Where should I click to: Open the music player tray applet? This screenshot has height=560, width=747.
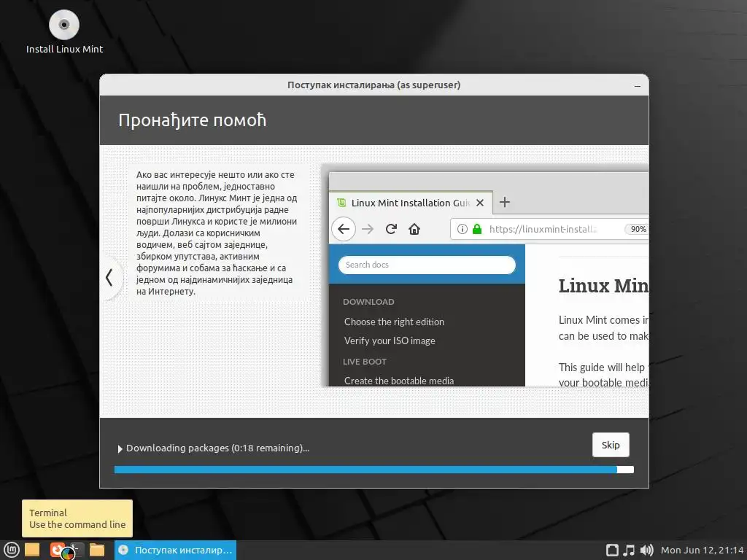629,550
